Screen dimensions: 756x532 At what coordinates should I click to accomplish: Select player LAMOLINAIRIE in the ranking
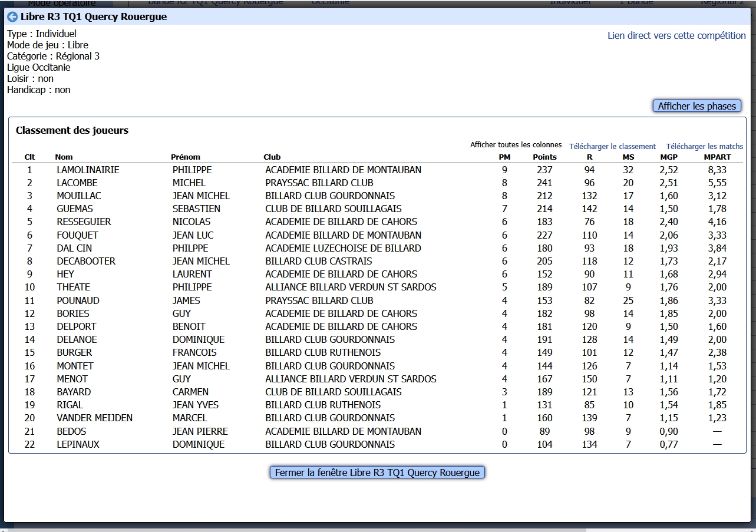point(88,170)
